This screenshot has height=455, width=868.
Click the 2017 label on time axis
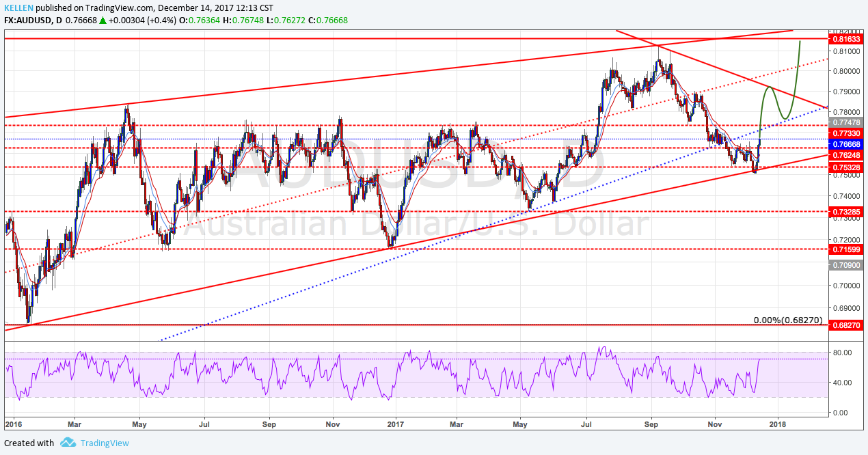click(x=396, y=424)
